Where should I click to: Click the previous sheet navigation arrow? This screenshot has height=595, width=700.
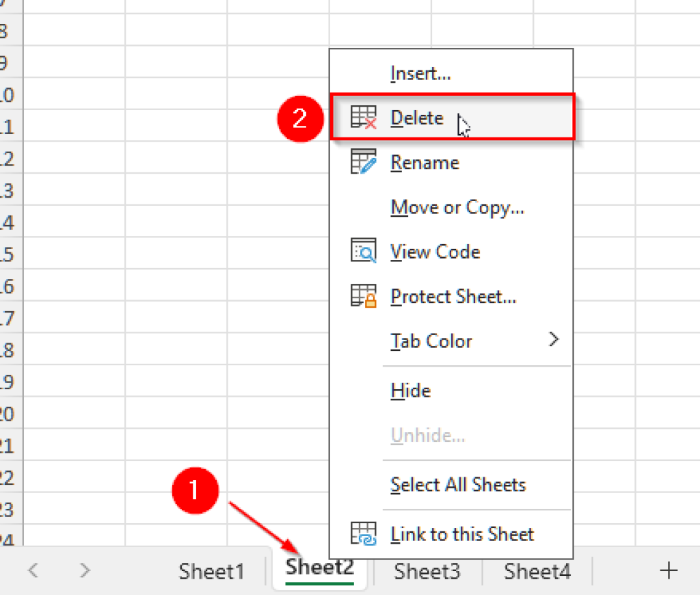coord(33,570)
